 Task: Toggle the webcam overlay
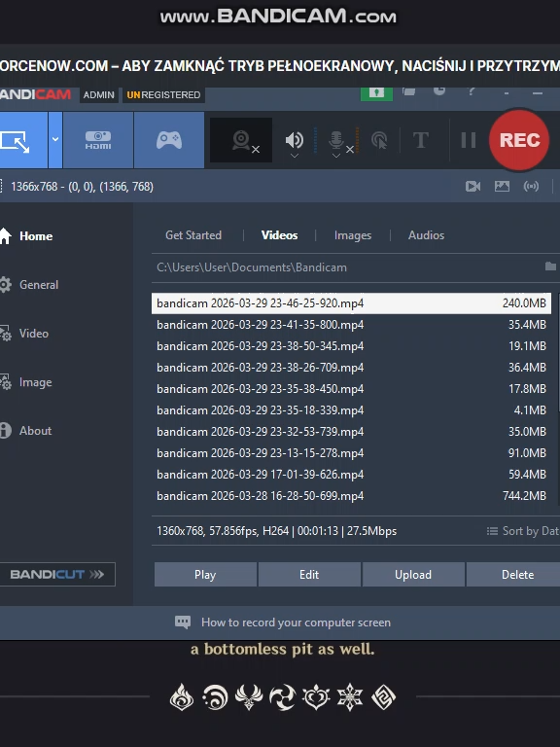click(241, 140)
